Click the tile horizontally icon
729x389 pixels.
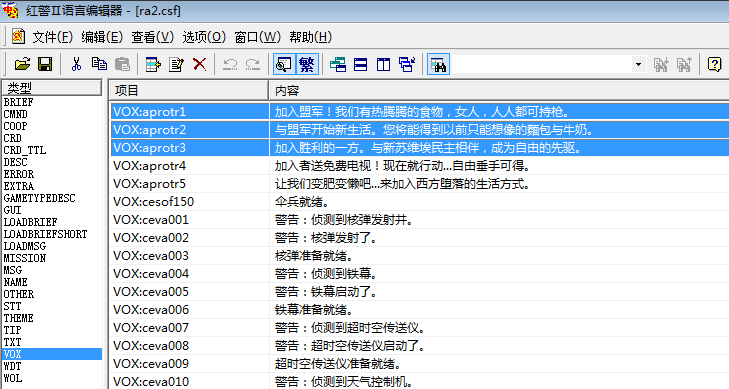click(361, 64)
